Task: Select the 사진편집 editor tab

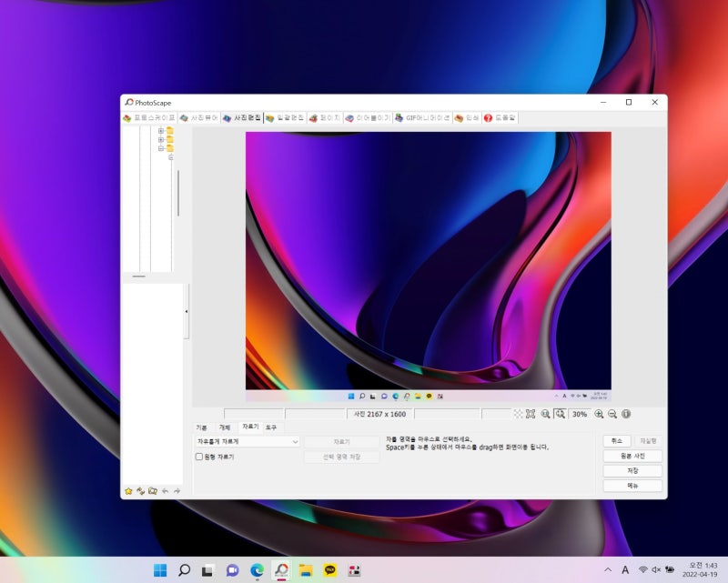Action: pos(241,118)
